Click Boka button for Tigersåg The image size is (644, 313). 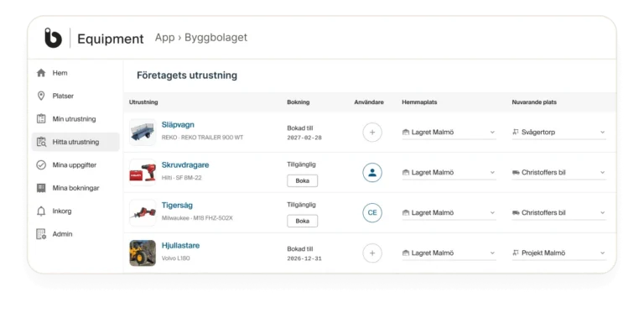pyautogui.click(x=302, y=221)
